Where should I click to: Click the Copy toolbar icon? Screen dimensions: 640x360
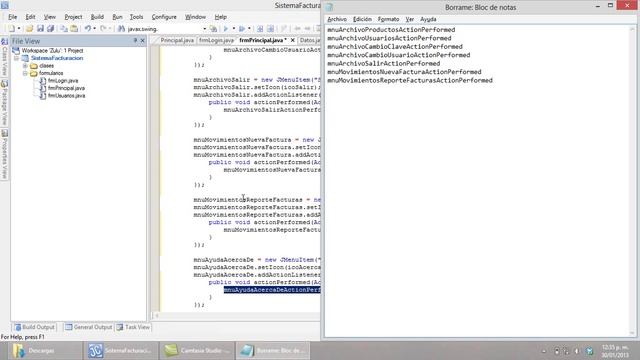pyautogui.click(x=64, y=29)
